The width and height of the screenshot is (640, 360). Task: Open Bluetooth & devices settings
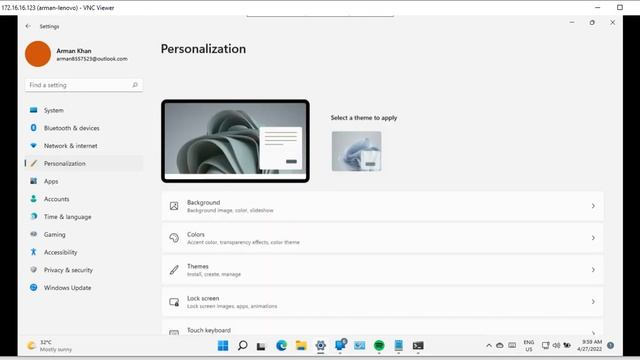pos(84,128)
